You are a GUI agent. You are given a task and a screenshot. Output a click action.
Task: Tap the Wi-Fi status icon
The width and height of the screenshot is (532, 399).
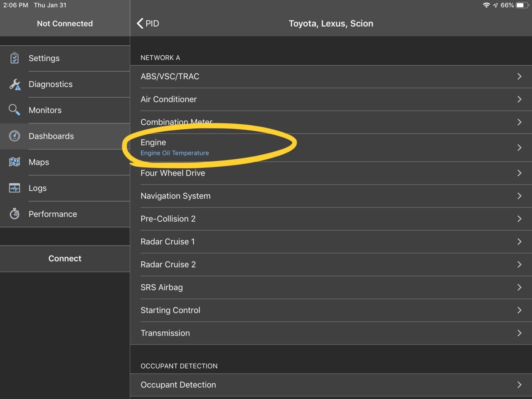coord(486,5)
